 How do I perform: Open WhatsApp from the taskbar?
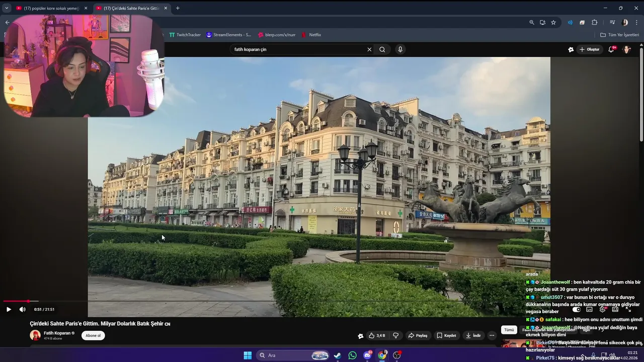pyautogui.click(x=352, y=355)
